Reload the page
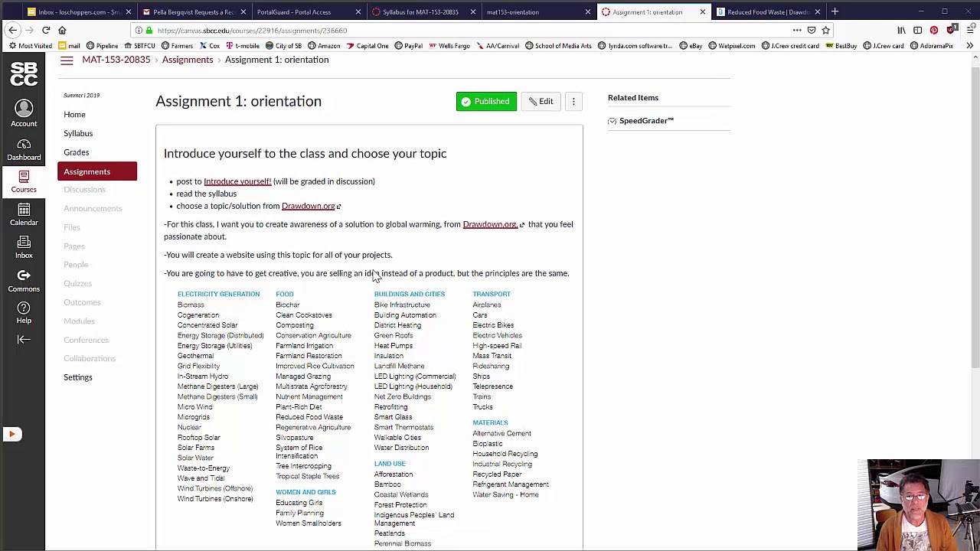This screenshot has height=551, width=980. click(x=46, y=30)
